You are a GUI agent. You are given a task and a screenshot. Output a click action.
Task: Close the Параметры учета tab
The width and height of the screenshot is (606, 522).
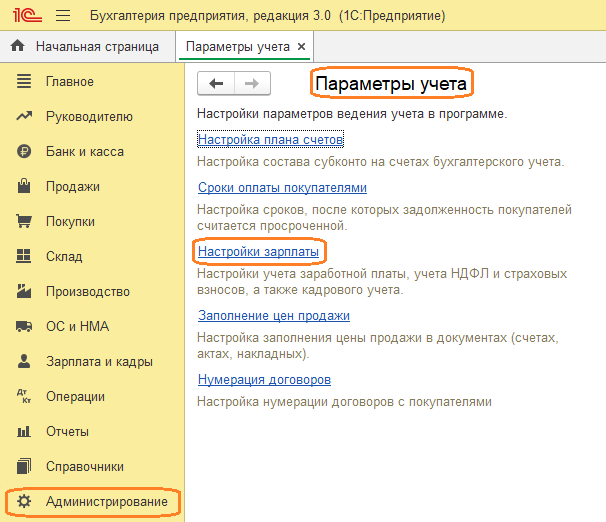[x=302, y=47]
